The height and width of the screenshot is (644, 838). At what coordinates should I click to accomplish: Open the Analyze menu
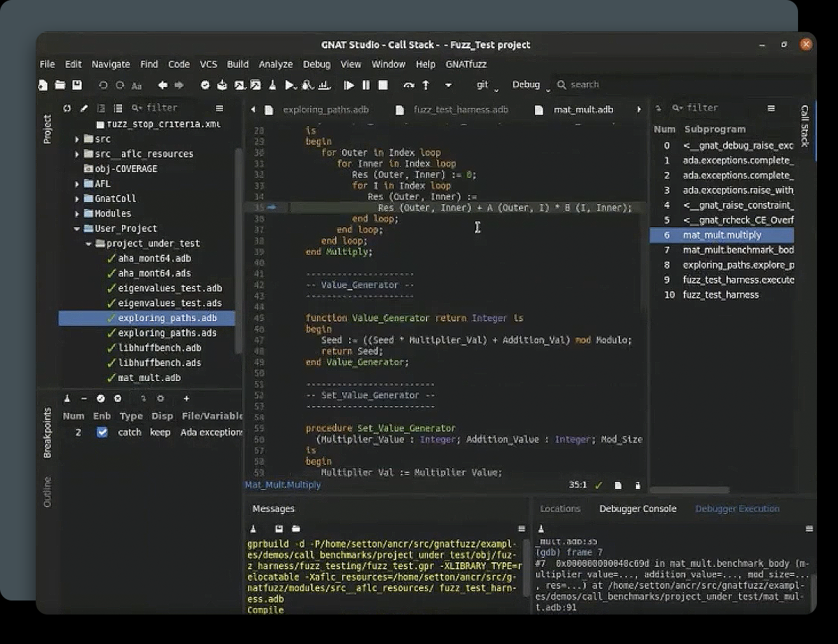coord(276,64)
